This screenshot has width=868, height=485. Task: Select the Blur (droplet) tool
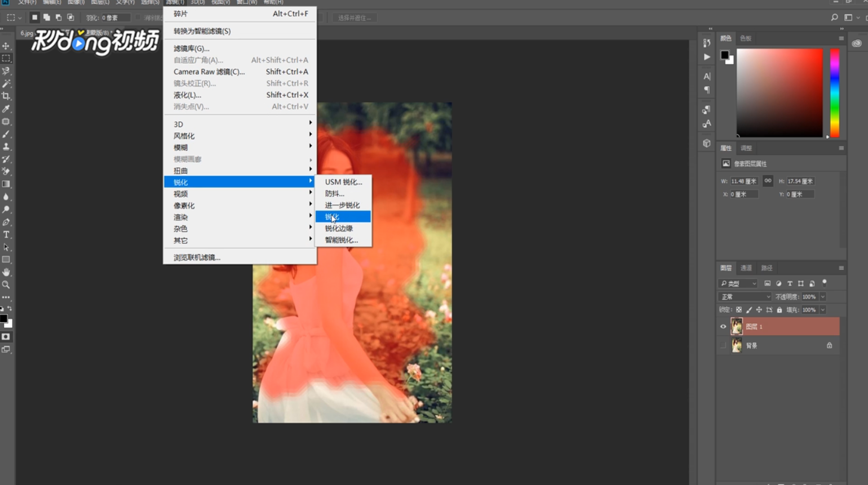(x=6, y=197)
